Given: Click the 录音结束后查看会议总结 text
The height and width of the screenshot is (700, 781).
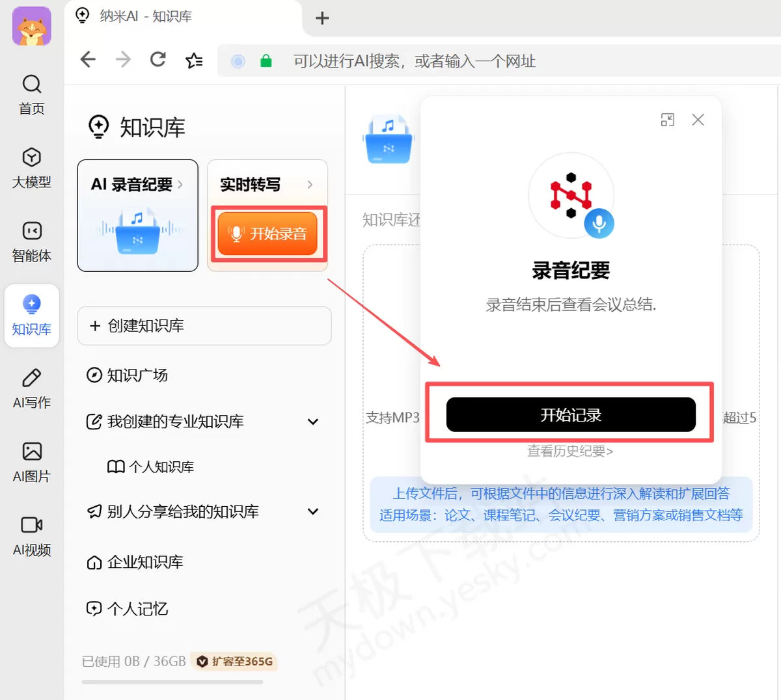Looking at the screenshot, I should pyautogui.click(x=571, y=304).
